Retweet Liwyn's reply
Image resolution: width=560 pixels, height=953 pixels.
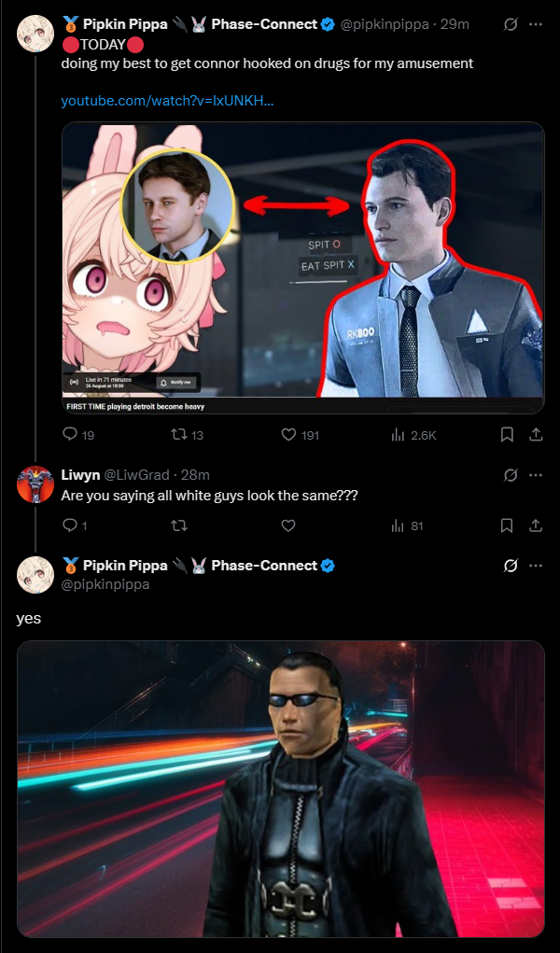point(179,526)
